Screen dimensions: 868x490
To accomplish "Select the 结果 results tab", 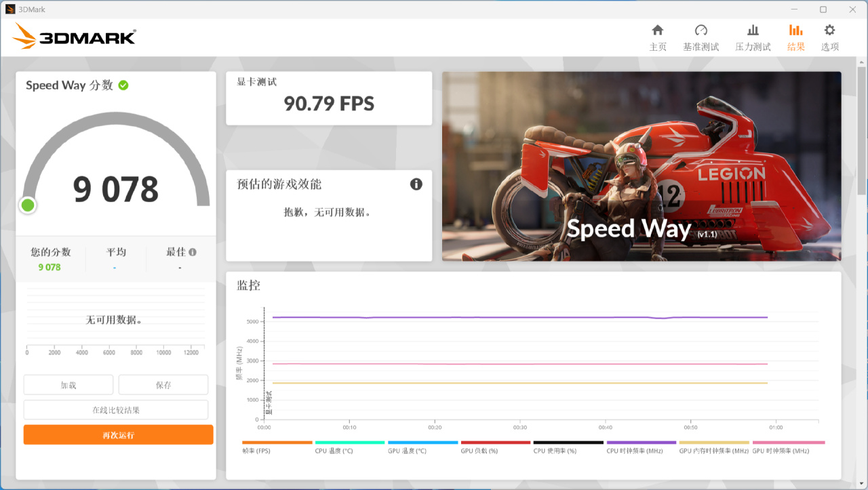I will pyautogui.click(x=796, y=38).
